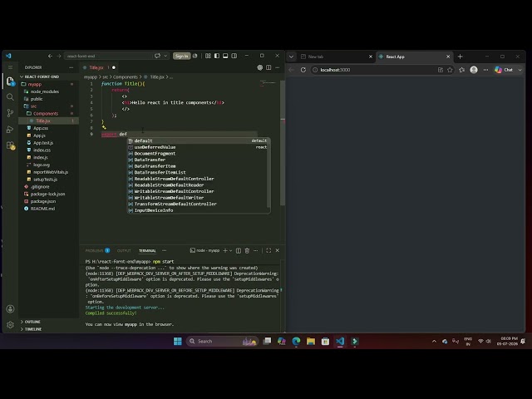Open browser profile avatar
The width and height of the screenshot is (532, 399).
point(474,70)
